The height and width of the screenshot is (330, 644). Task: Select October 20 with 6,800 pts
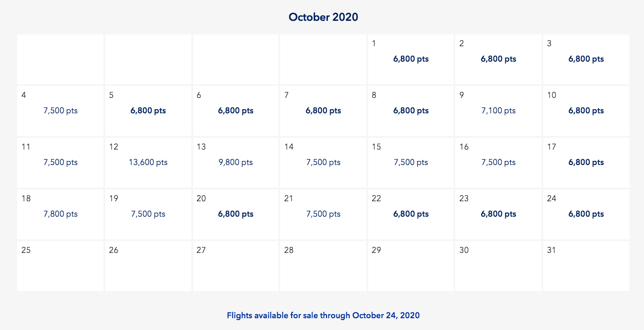pyautogui.click(x=235, y=214)
